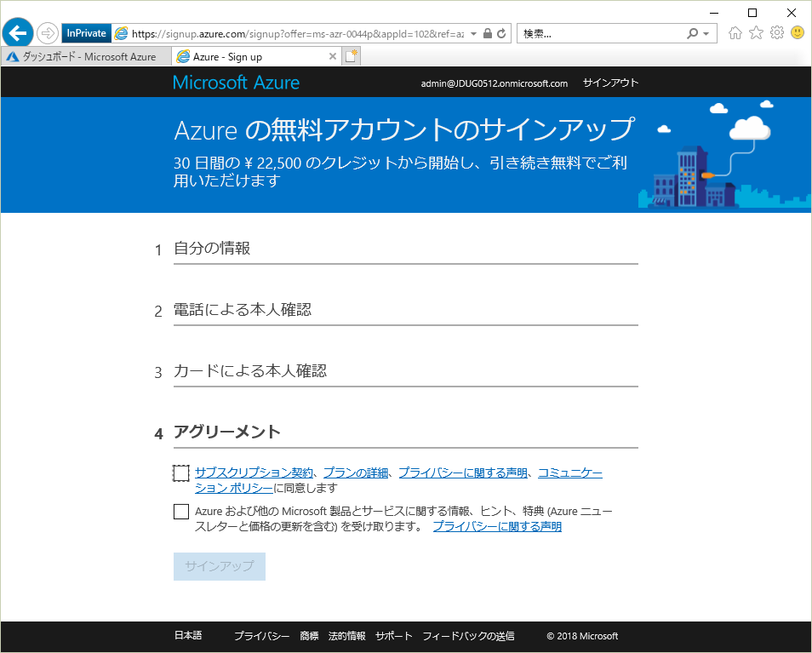Open プライバシーに関する声明 link after newsletter text
The image size is (812, 653).
(497, 527)
